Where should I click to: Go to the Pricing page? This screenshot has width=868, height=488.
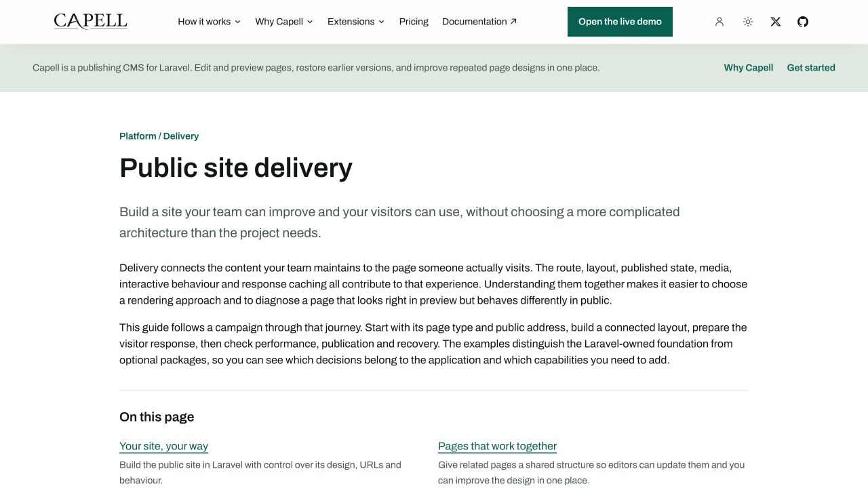coord(414,22)
